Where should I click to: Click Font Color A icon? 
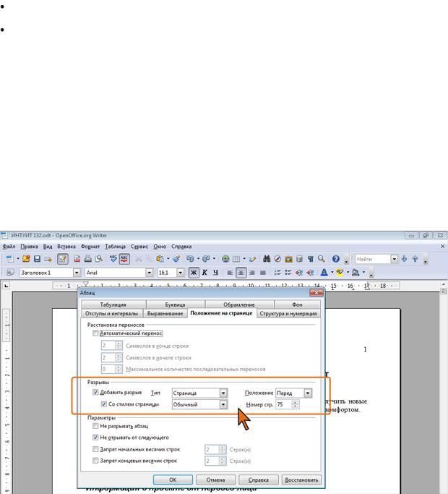click(x=324, y=273)
